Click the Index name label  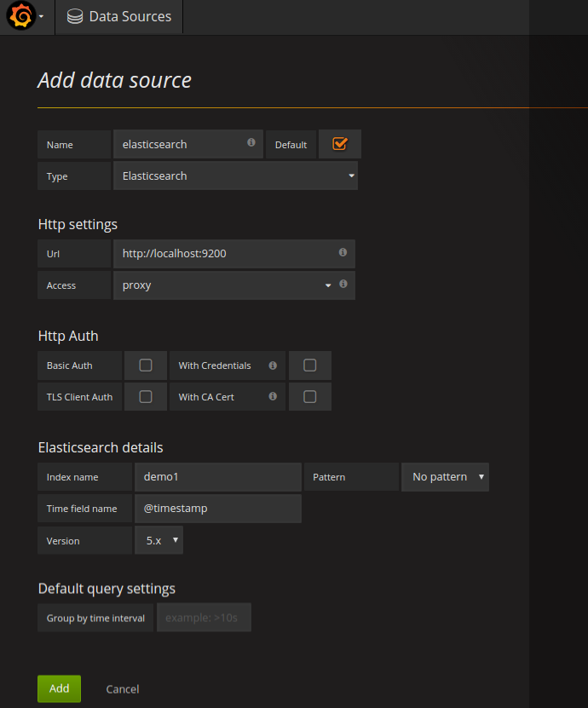(x=84, y=477)
